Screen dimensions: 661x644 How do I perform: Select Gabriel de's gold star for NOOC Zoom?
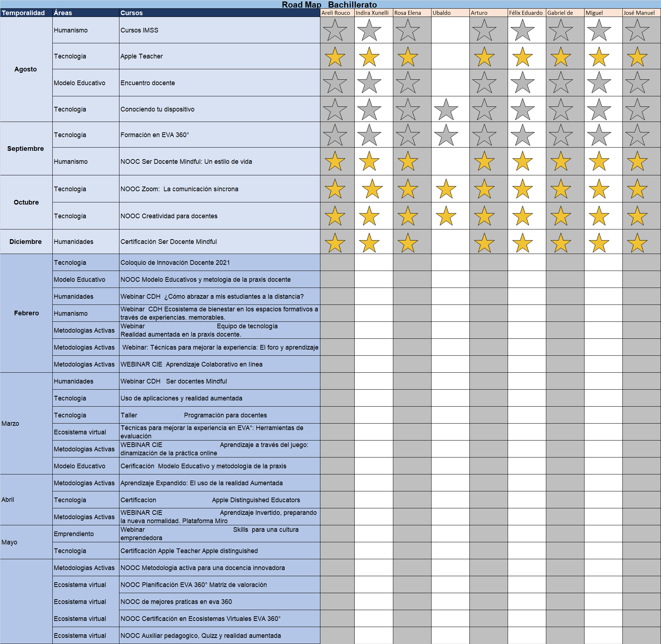[x=561, y=189]
